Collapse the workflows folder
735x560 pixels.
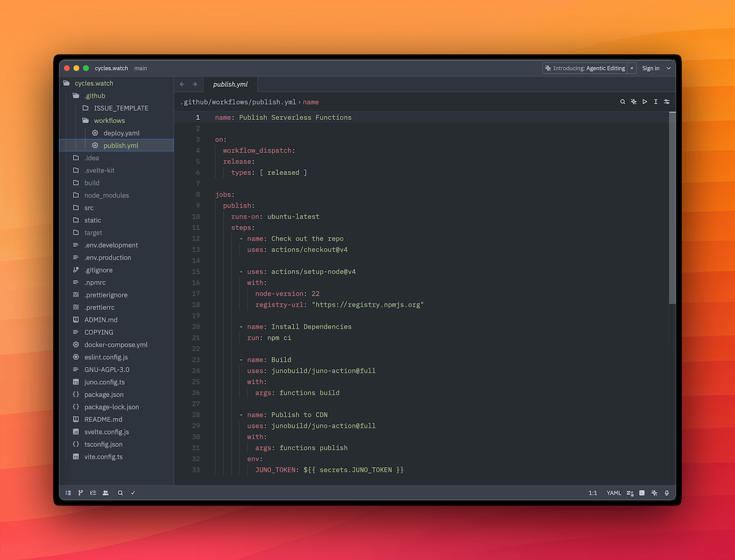(x=109, y=121)
